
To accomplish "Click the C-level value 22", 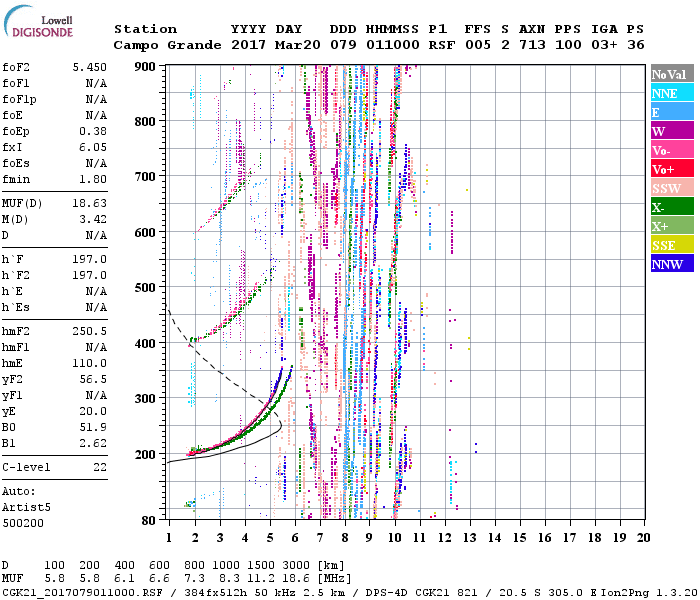I will click(100, 467).
